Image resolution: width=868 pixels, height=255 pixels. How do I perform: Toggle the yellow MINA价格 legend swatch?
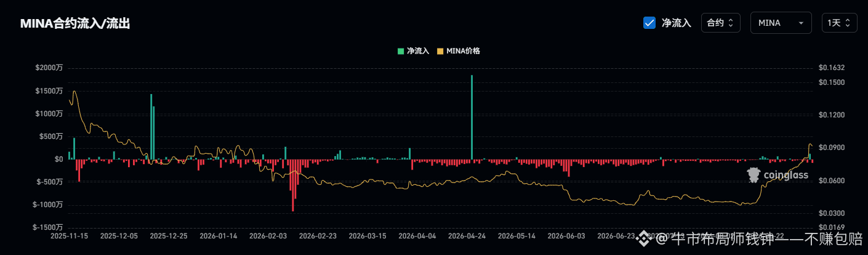pyautogui.click(x=440, y=51)
